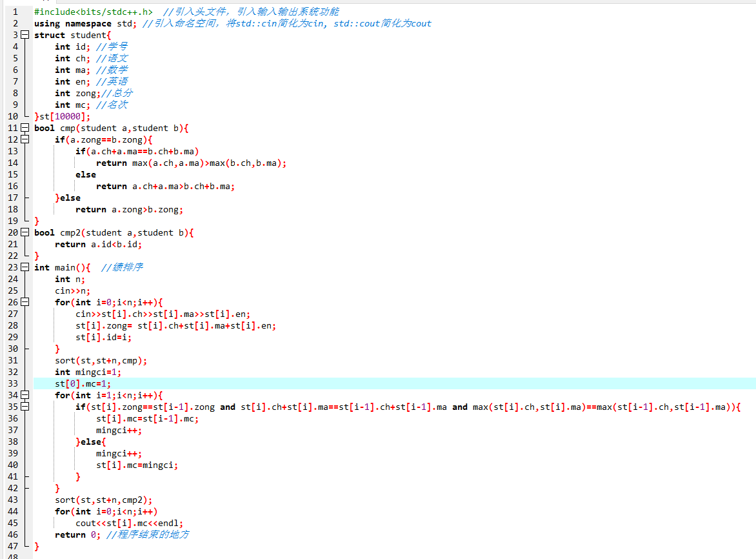
Task: Click the sort(st,st+n,cmp2) call
Action: tap(103, 500)
